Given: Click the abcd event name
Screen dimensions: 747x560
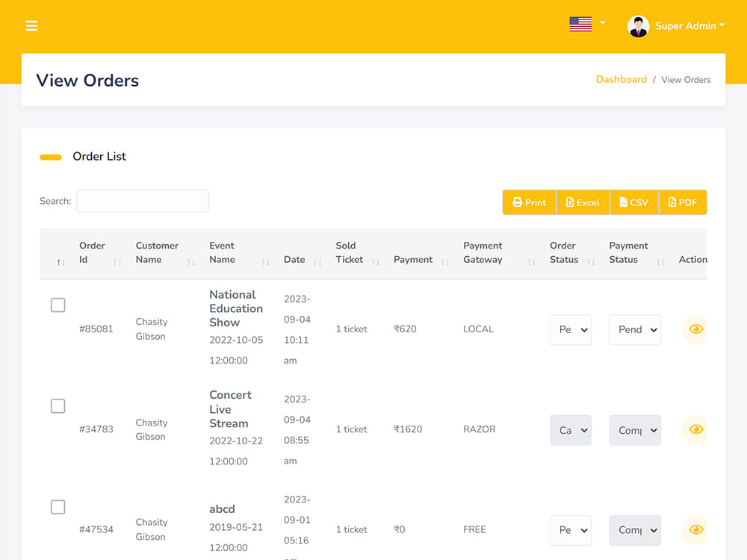Looking at the screenshot, I should pyautogui.click(x=222, y=509).
